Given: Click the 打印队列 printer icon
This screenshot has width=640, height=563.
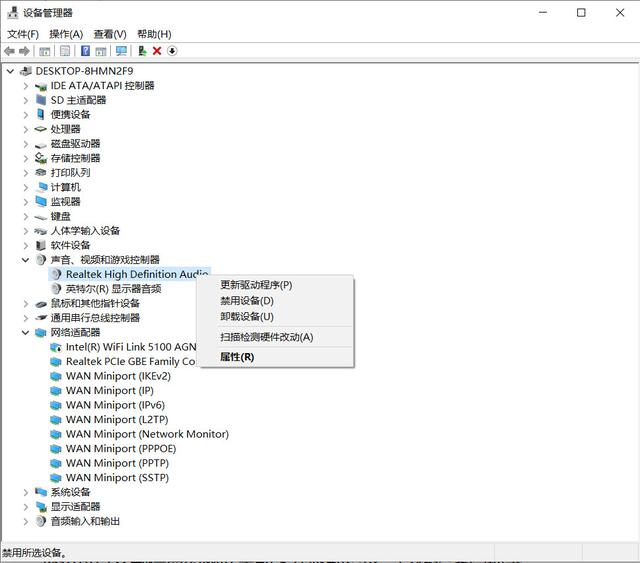Looking at the screenshot, I should pyautogui.click(x=41, y=173).
